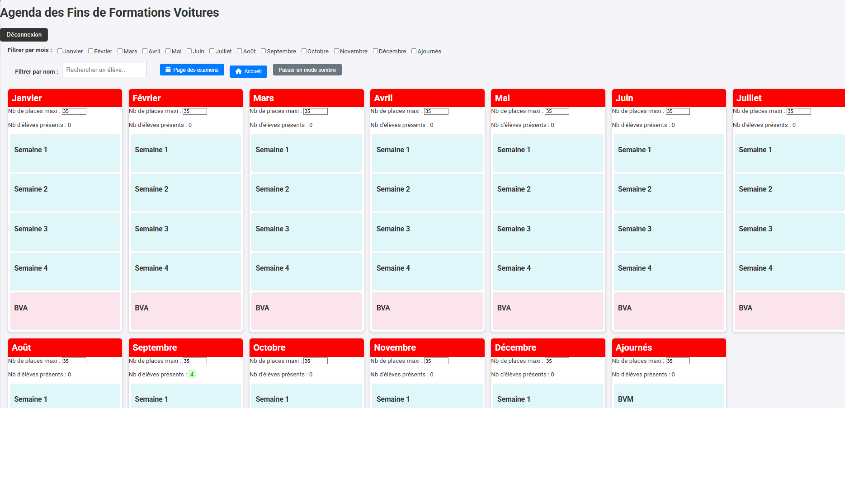Image resolution: width=868 pixels, height=488 pixels.
Task: Check the Janvier month filter checkbox
Action: click(x=60, y=51)
